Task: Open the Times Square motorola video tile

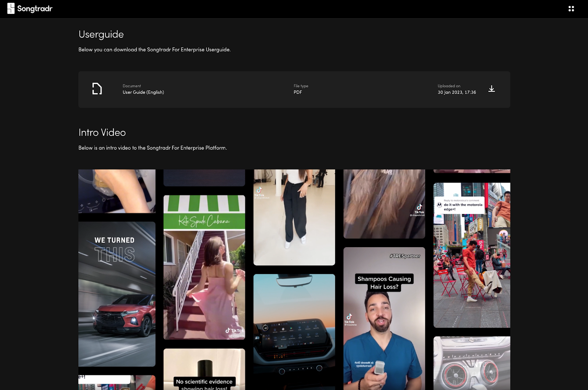Action: 472,255
